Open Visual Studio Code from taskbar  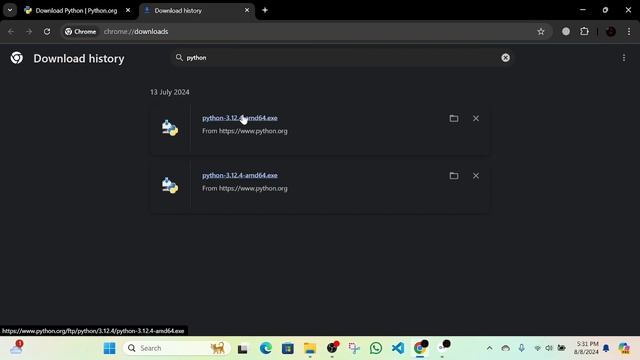pyautogui.click(x=398, y=348)
